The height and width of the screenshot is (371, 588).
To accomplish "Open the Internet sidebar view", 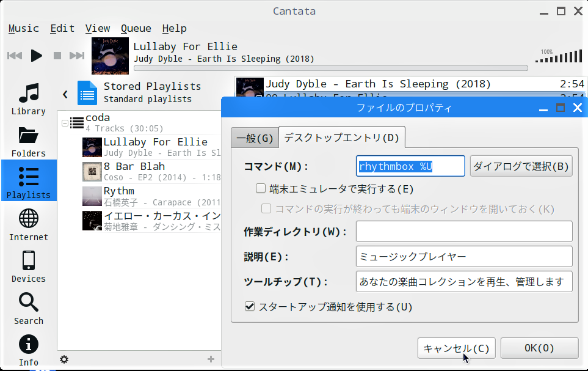I will (29, 224).
